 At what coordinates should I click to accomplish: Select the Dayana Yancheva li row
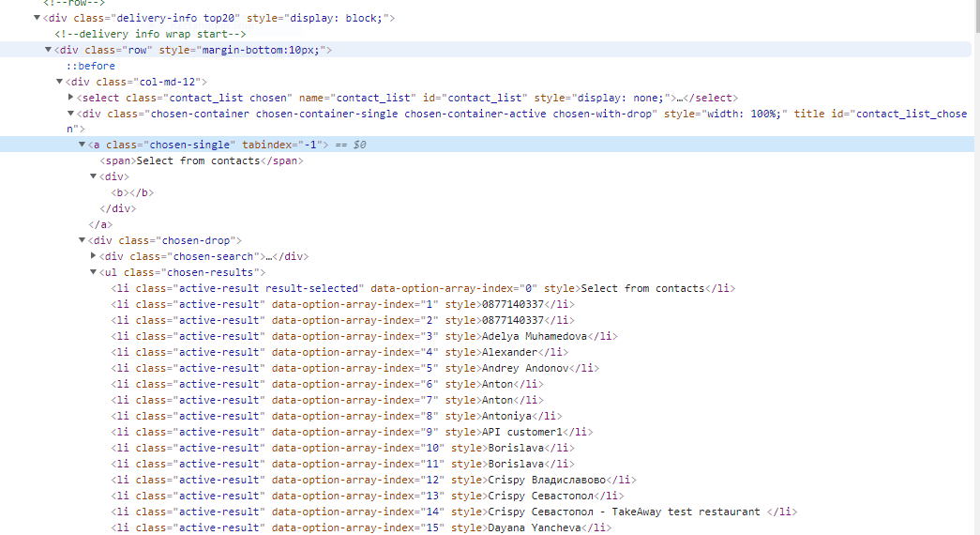coord(361,527)
